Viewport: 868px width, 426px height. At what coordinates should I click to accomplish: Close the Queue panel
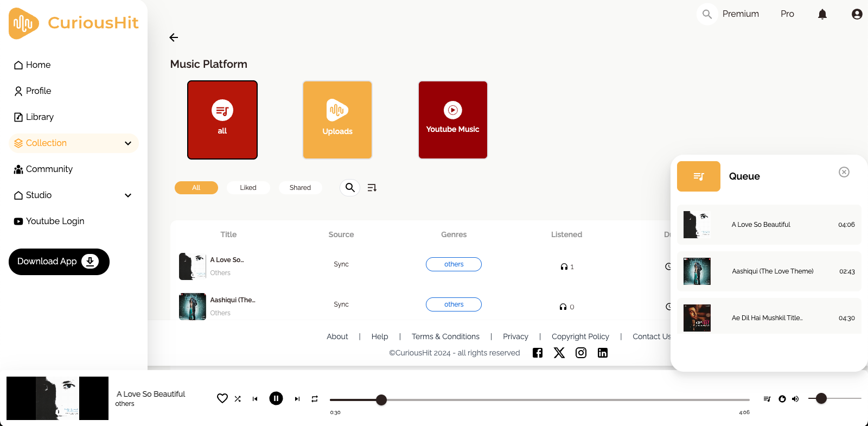(844, 172)
